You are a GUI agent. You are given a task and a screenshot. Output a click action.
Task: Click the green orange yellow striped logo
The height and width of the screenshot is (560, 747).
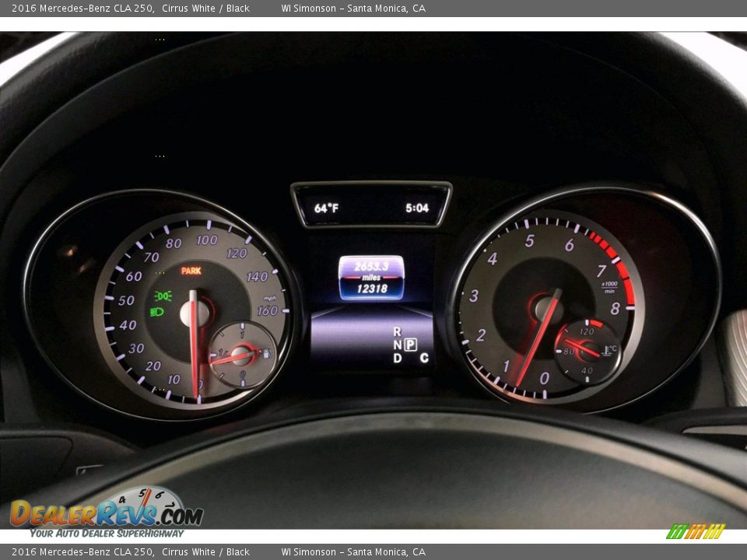(696, 531)
